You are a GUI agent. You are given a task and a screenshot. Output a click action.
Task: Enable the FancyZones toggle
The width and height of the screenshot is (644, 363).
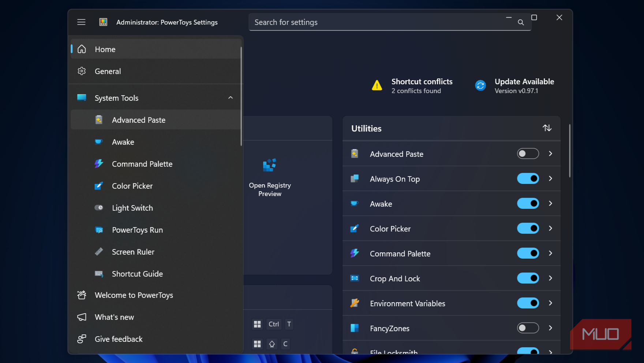[x=528, y=328]
